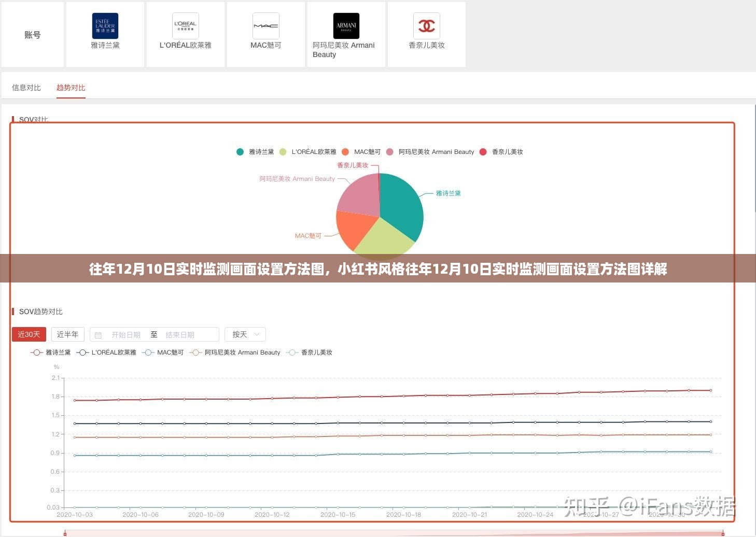Select the 趋势对比 tab
Screen dimensions: 756x537
[71, 88]
